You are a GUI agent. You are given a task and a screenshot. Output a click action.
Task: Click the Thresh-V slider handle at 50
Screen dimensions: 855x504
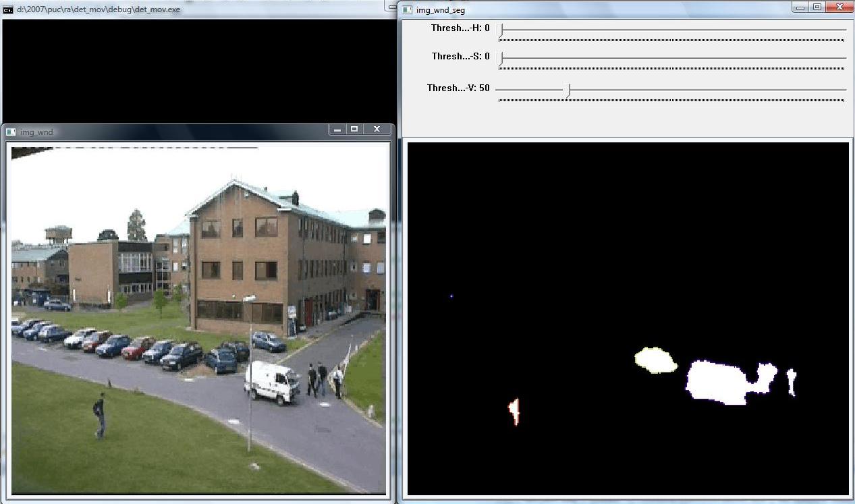[x=568, y=90]
